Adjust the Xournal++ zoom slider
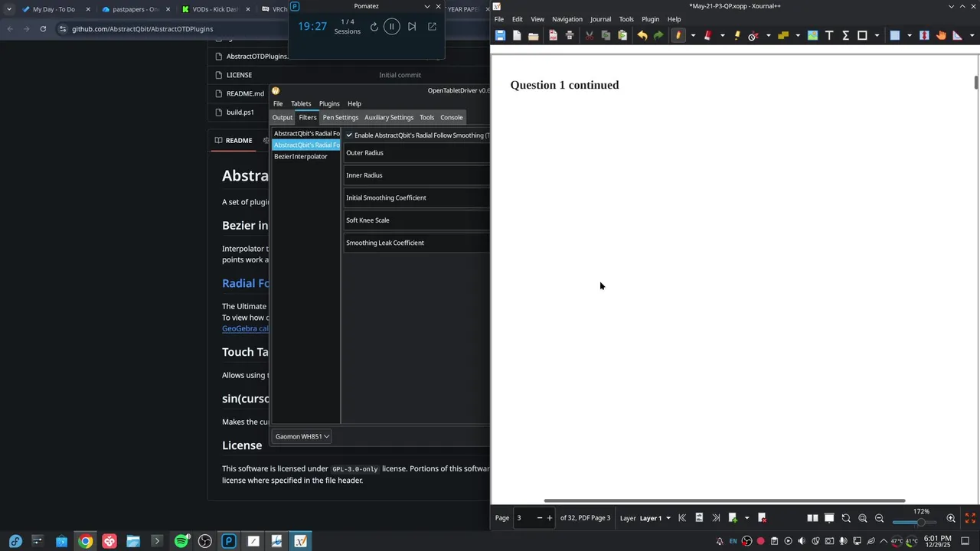Viewport: 980px width, 551px height. pos(916,522)
